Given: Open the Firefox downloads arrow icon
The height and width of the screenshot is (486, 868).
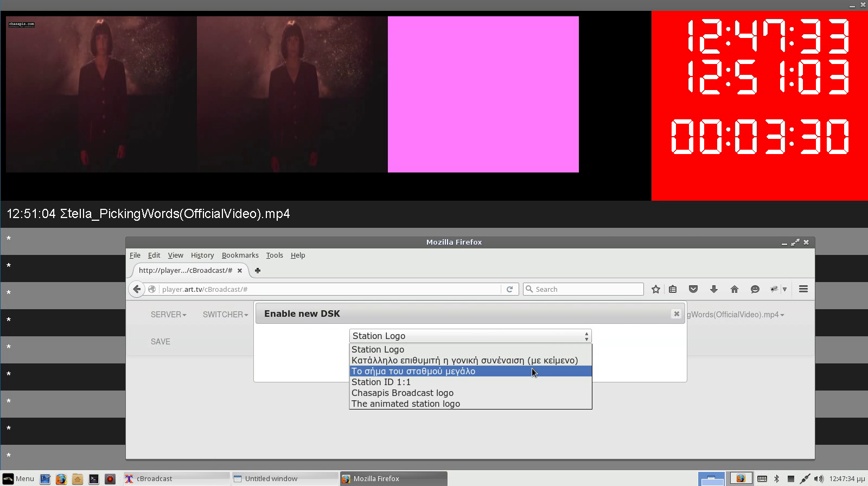Looking at the screenshot, I should click(714, 289).
